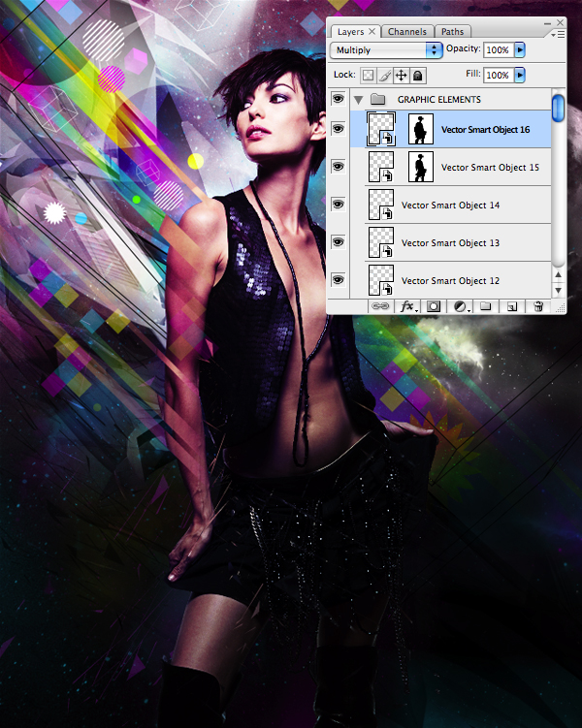Hide the GRAPHIC ELEMENTS group
Viewport: 582px width, 728px height.
339,99
